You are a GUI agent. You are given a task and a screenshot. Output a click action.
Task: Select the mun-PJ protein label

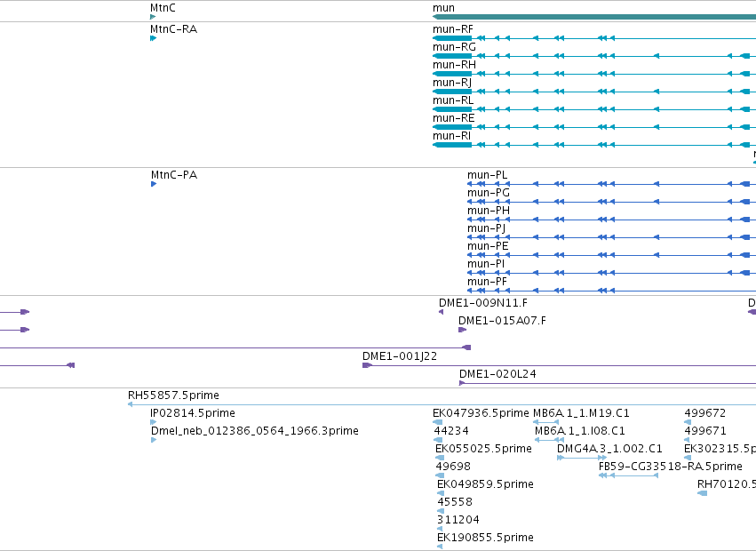pos(487,228)
